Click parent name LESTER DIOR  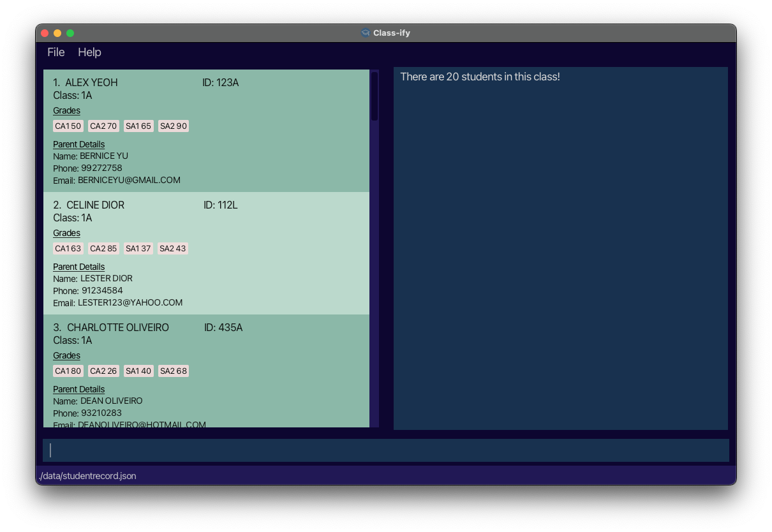107,279
